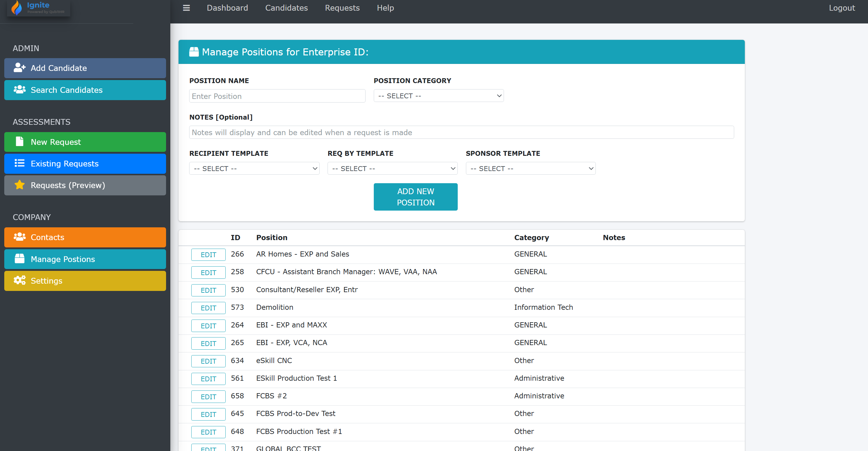The height and width of the screenshot is (451, 868).
Task: Edit position 265 EBI - EXP, VCA, NCA
Action: 208,343
